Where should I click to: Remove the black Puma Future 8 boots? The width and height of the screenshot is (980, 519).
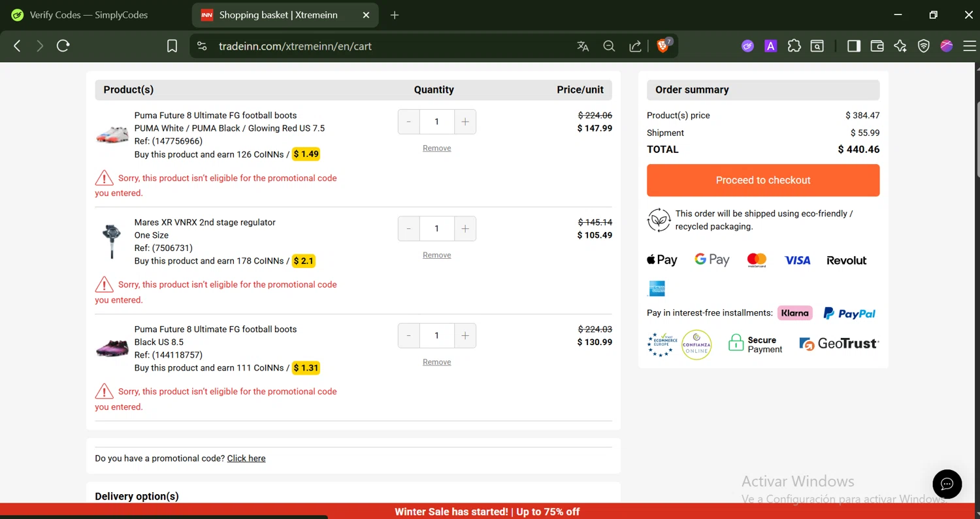[437, 362]
